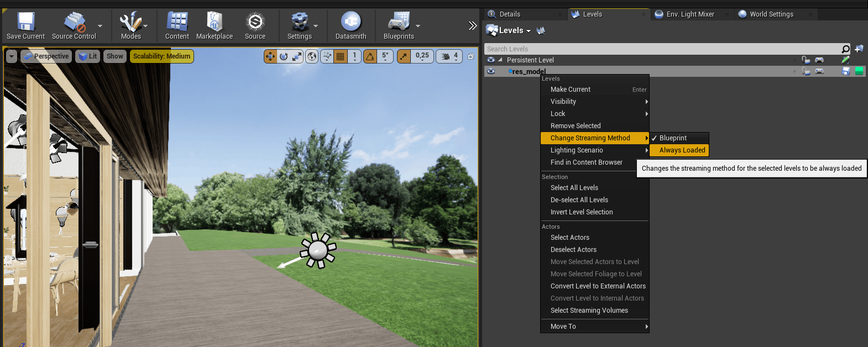Toggle visibility eye of Persistent Level
Viewport: 868px width, 347px height.
point(491,60)
